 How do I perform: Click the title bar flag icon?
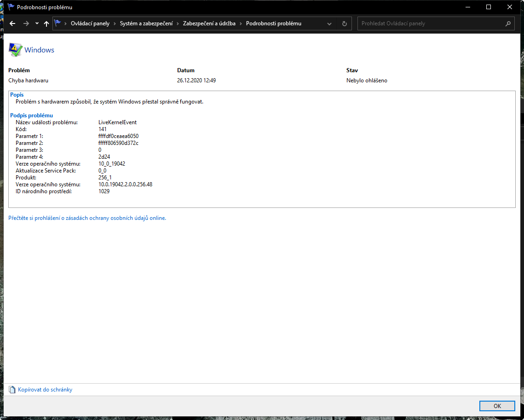[x=11, y=7]
